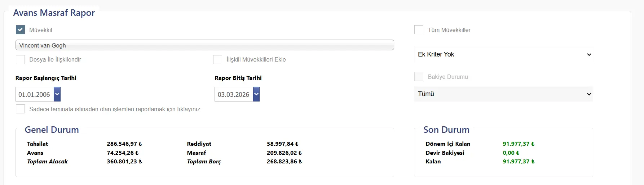Click the Masraf amount 209.826,02
The height and width of the screenshot is (185, 644).
tap(284, 153)
